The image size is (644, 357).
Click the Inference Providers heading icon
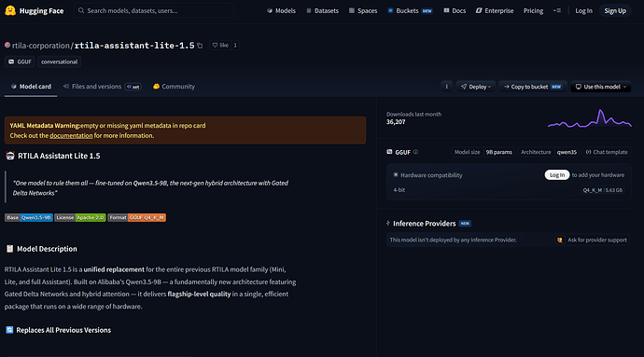coord(388,224)
